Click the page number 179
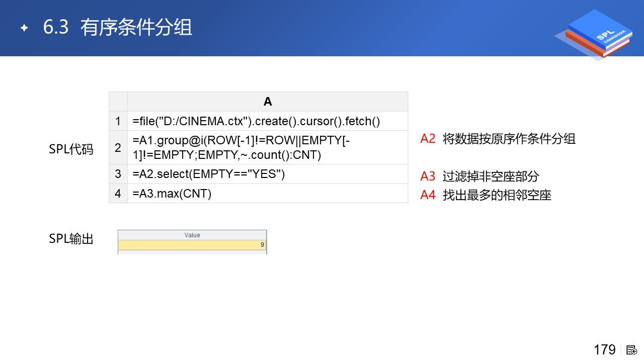Viewport: 644px width, 362px height. pyautogui.click(x=604, y=350)
